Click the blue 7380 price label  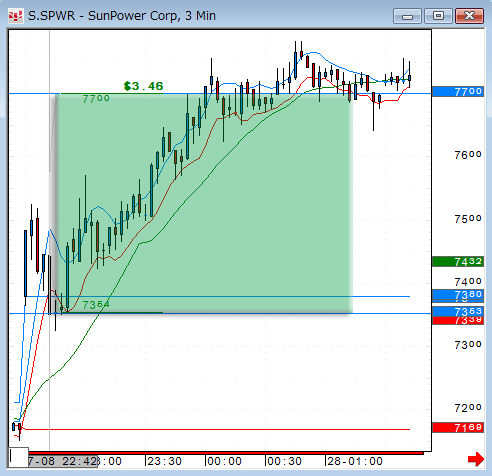[458, 295]
